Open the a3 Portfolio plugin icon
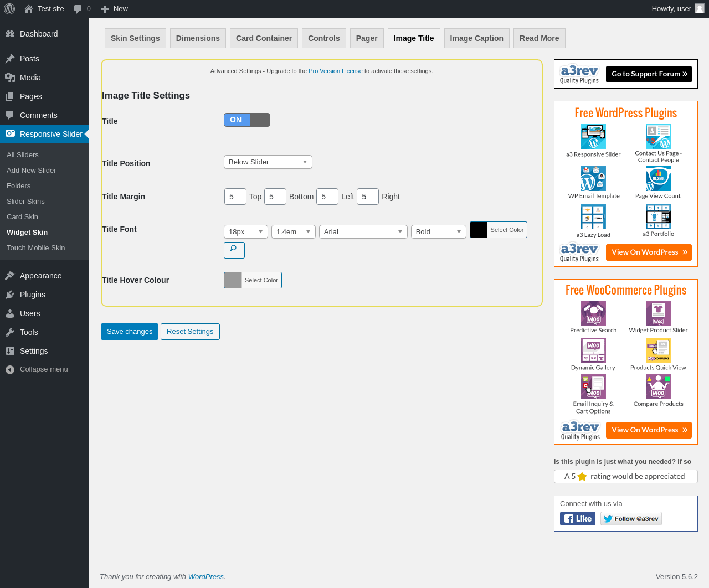709x588 pixels. pos(658,217)
